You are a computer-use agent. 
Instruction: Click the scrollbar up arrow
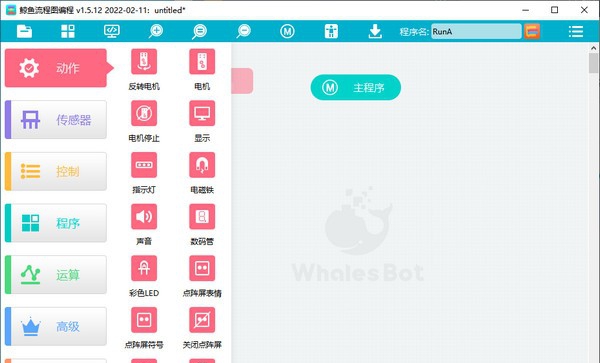593,48
